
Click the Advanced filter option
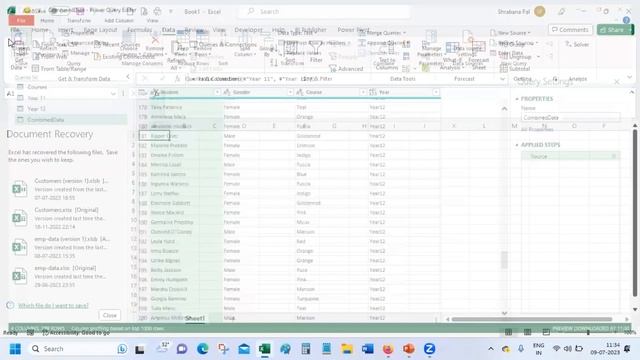click(x=347, y=69)
